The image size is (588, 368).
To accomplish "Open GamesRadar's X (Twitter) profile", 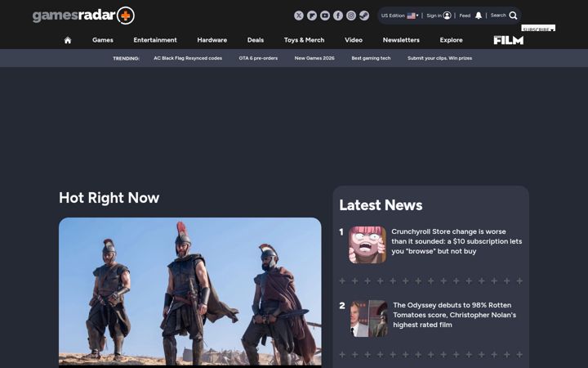I will (299, 16).
